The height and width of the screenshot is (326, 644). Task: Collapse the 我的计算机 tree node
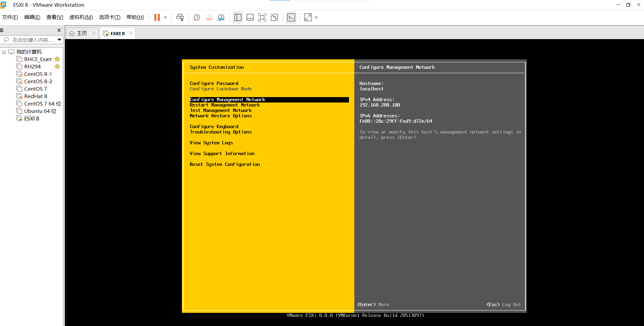[x=4, y=52]
